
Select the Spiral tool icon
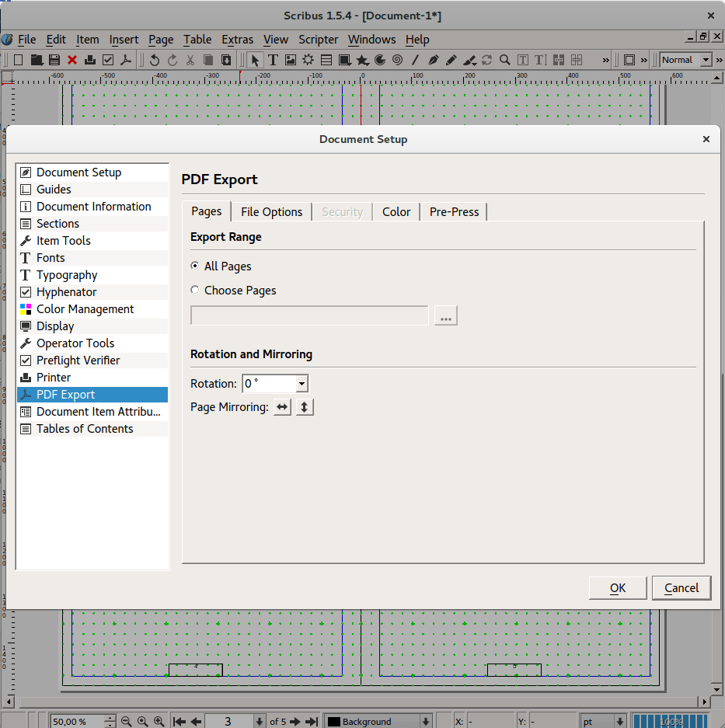[398, 60]
